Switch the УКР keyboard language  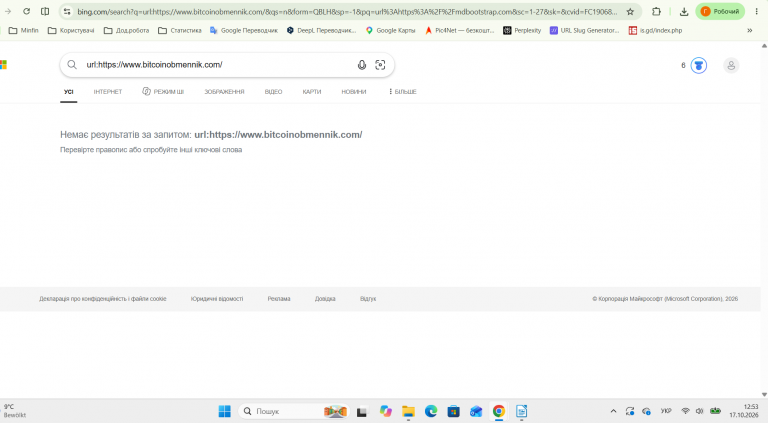(x=666, y=411)
